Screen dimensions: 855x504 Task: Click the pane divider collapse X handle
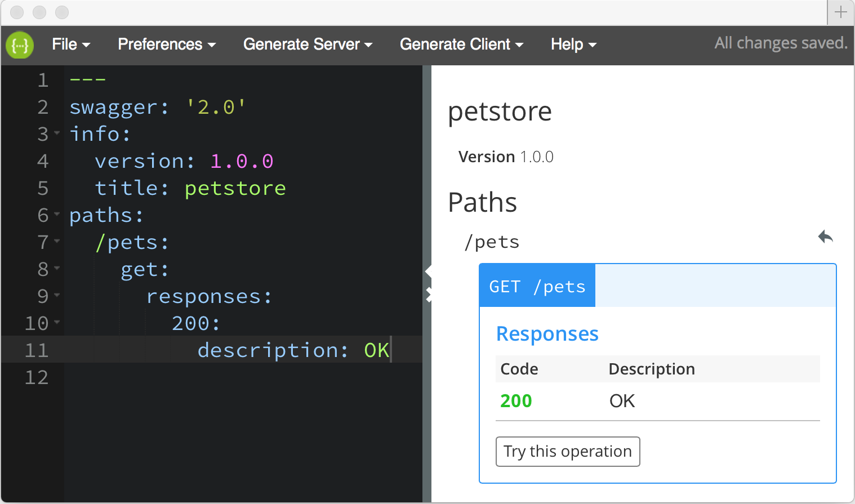click(429, 295)
